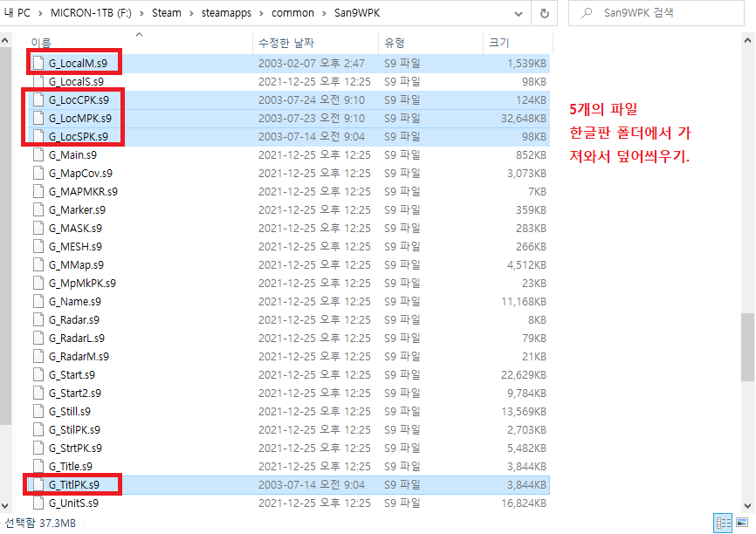Viewport: 756px width, 534px height.
Task: Click the file icon of G_Name.s9
Action: [x=38, y=301]
